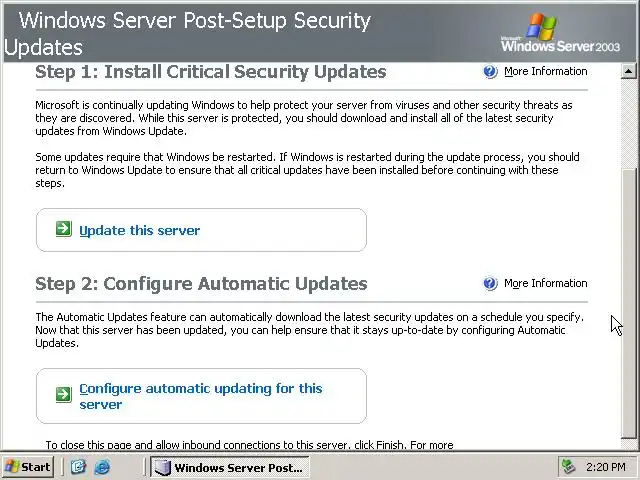Click the system tray notification icon

(x=569, y=467)
